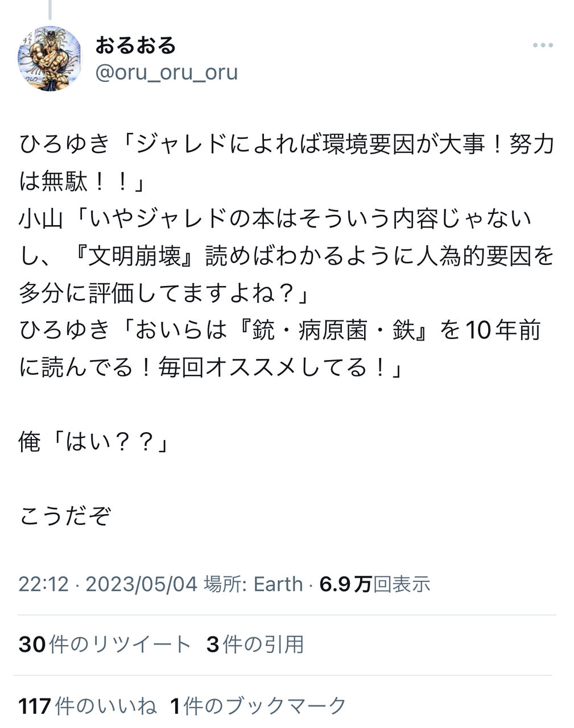Select the closing line こうだぞ

pyautogui.click(x=65, y=516)
